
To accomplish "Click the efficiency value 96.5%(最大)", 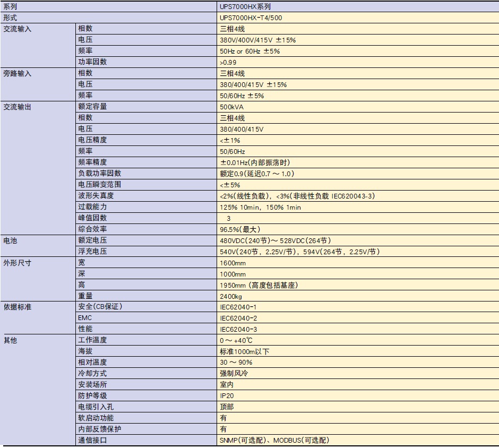I will (x=240, y=229).
